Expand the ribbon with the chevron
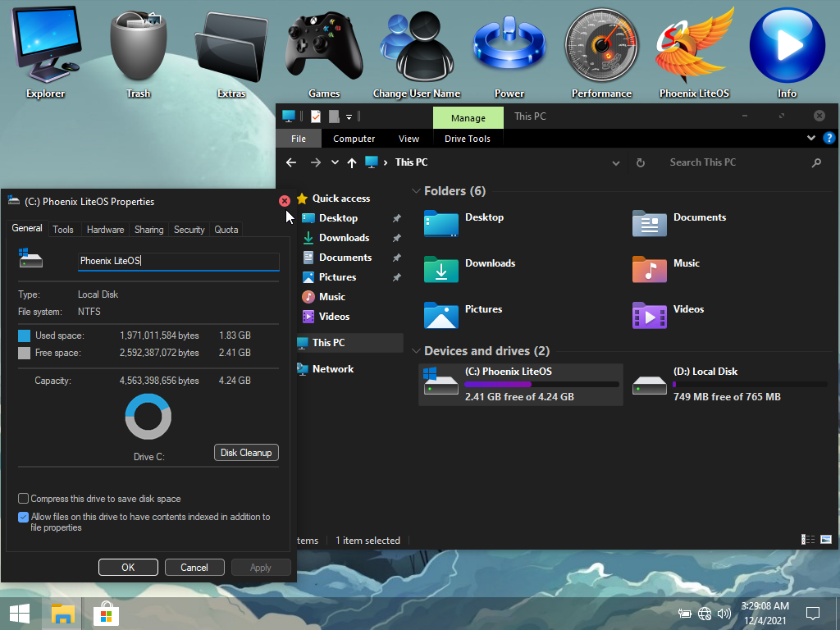The image size is (840, 630). [811, 138]
